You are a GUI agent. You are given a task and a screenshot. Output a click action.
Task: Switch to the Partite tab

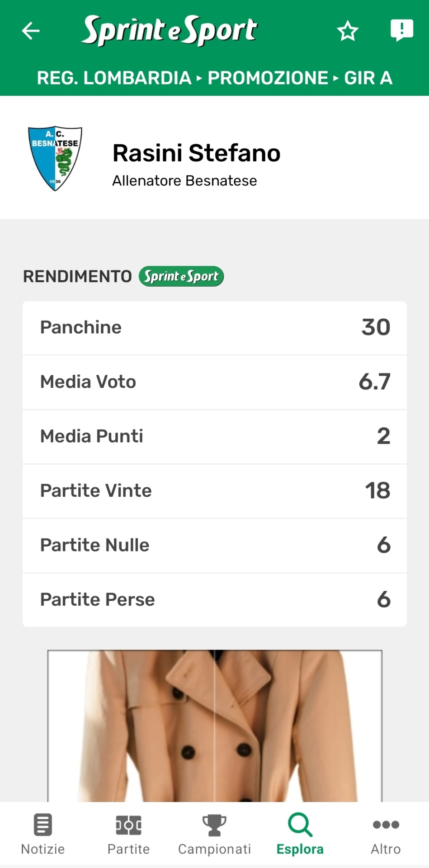(128, 834)
